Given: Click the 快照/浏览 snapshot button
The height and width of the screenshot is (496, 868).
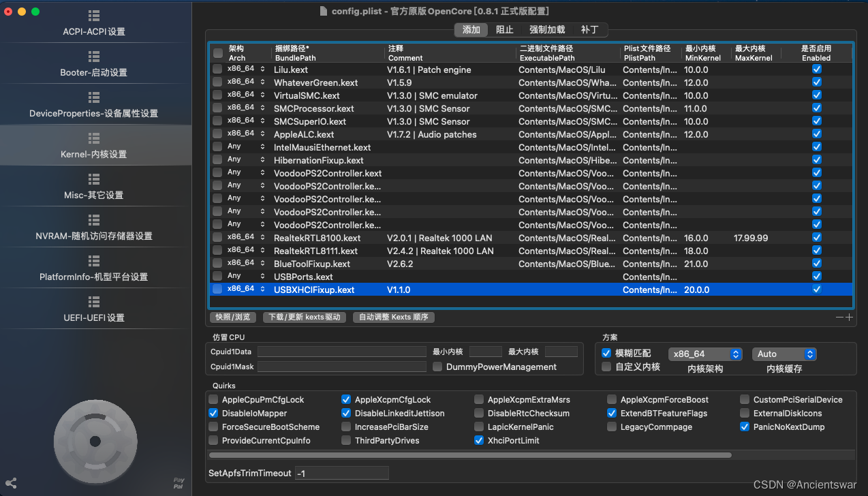Looking at the screenshot, I should pos(233,317).
